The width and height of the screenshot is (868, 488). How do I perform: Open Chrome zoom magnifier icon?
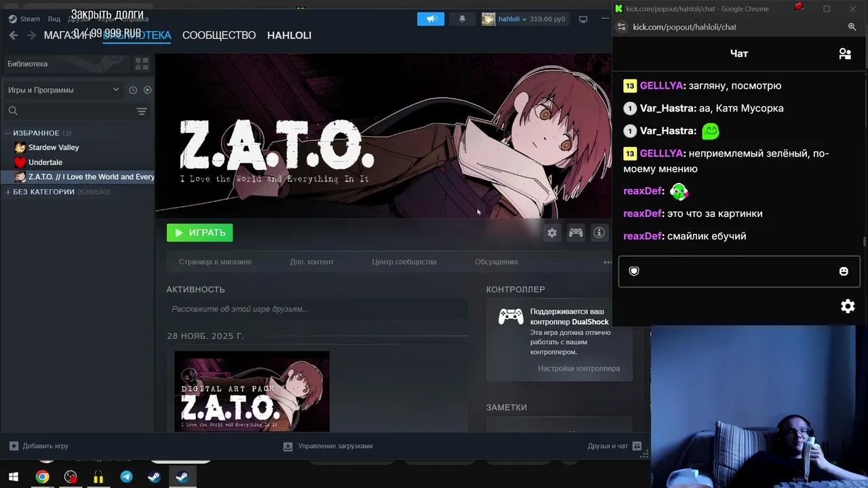pyautogui.click(x=852, y=27)
